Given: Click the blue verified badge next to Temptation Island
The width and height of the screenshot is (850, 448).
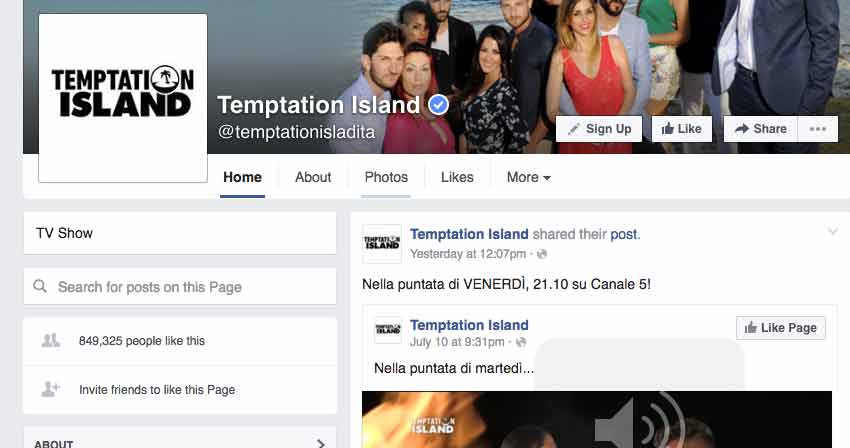Looking at the screenshot, I should pos(439,104).
